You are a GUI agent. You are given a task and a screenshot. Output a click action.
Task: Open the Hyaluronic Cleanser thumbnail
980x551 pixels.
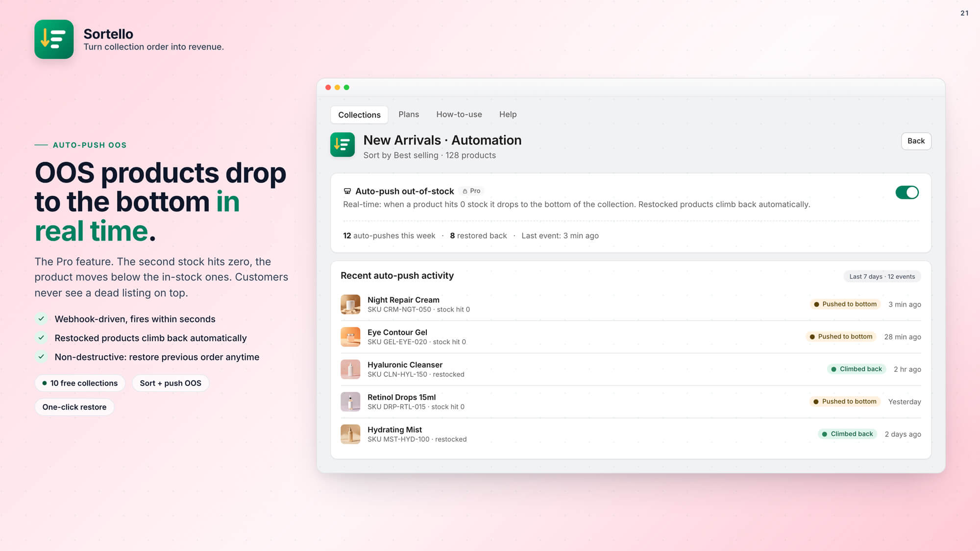350,369
